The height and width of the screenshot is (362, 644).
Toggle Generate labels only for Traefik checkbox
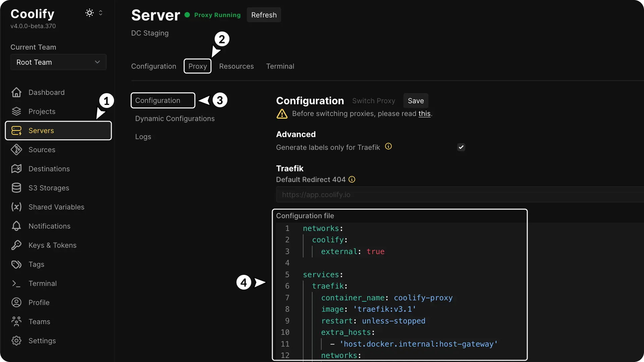tap(461, 147)
